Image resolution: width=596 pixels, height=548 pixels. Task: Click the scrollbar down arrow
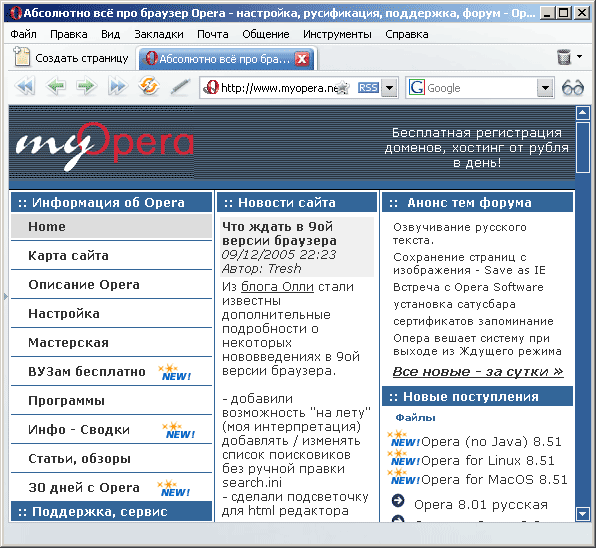click(583, 514)
